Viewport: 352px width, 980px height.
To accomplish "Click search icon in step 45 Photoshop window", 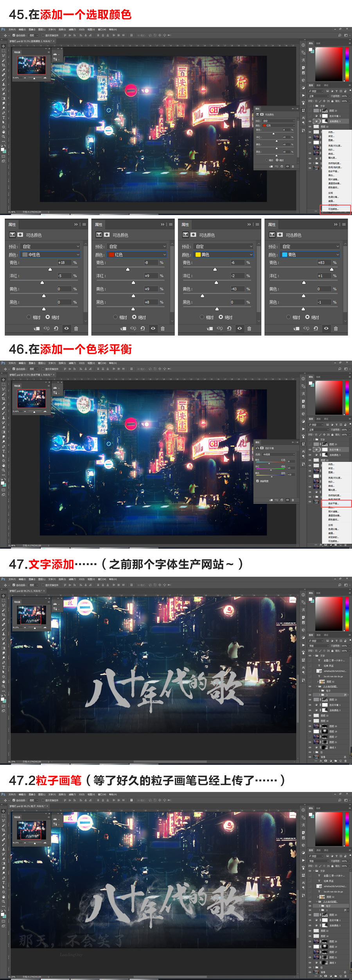I will (339, 35).
